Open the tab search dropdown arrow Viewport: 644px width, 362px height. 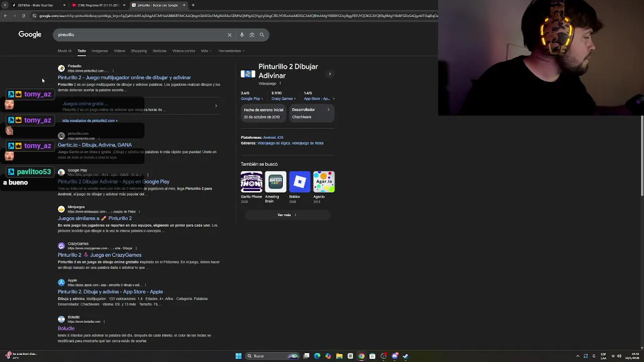pos(4,5)
